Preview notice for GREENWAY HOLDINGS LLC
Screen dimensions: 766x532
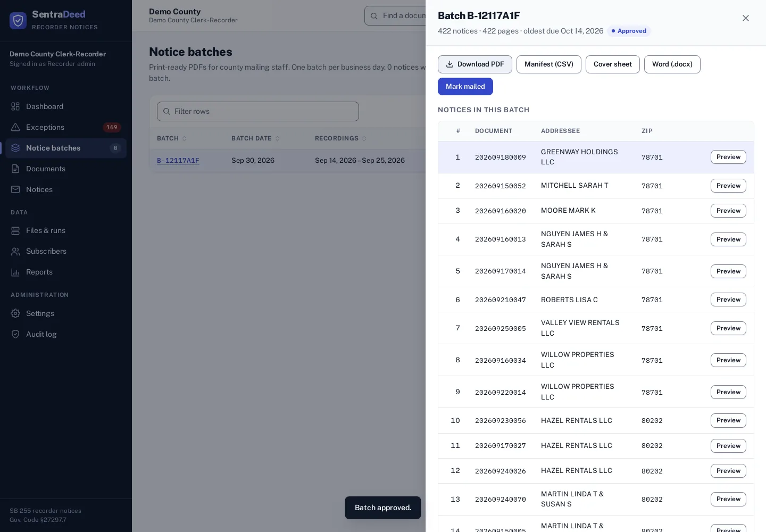point(728,157)
